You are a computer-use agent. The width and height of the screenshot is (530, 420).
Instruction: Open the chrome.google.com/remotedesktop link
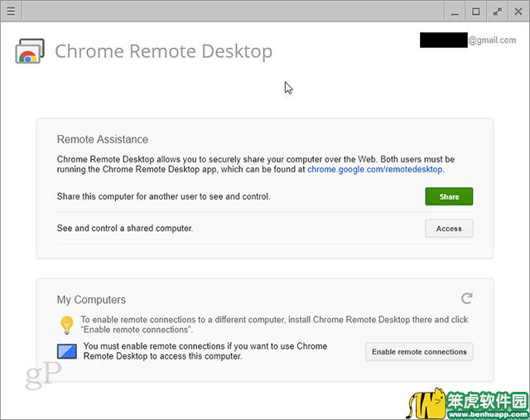click(375, 170)
